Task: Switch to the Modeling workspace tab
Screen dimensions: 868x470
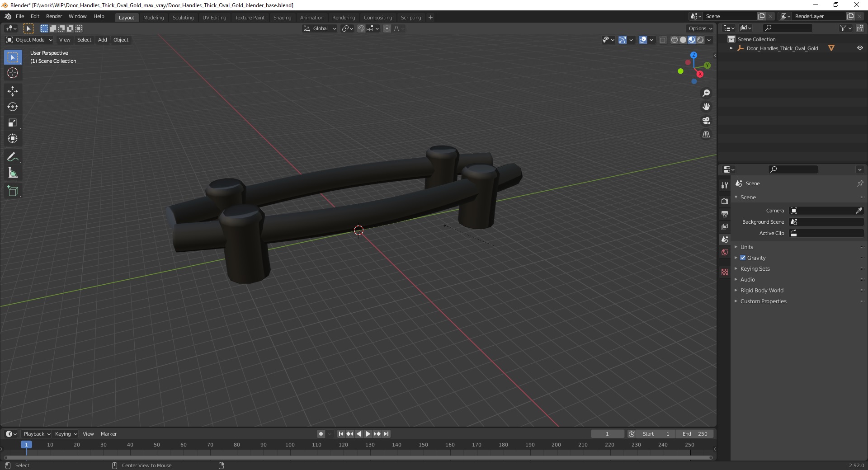Action: [x=153, y=18]
